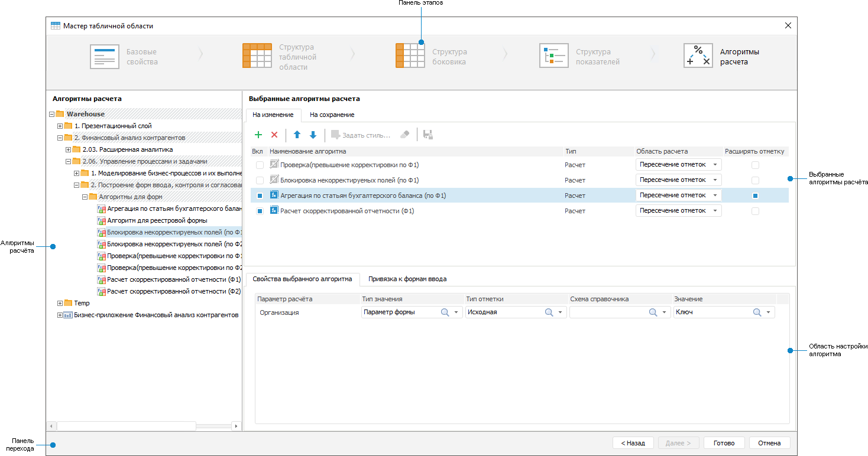Switch to the На сохранение tab
This screenshot has height=456, width=868.
[x=332, y=115]
